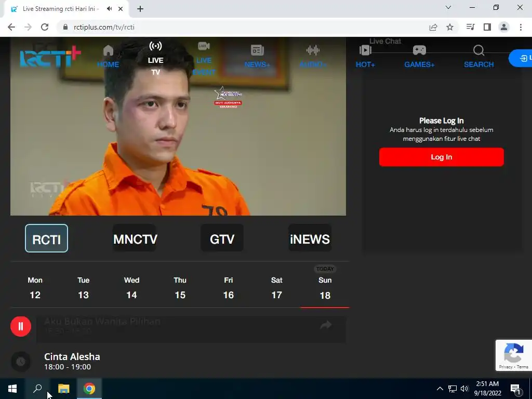Image resolution: width=532 pixels, height=399 pixels.
Task: Click the red Log In button
Action: click(442, 157)
